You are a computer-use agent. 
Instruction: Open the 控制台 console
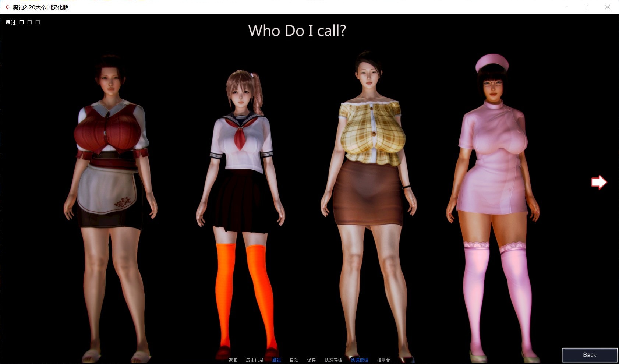[383, 360]
